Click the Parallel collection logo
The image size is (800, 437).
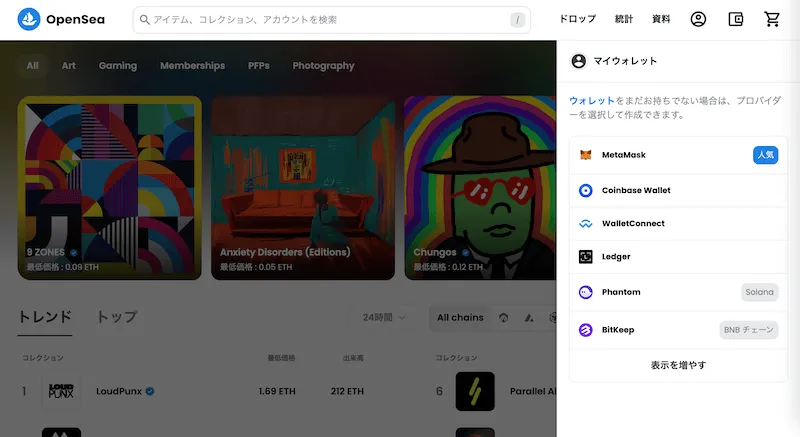click(x=475, y=391)
